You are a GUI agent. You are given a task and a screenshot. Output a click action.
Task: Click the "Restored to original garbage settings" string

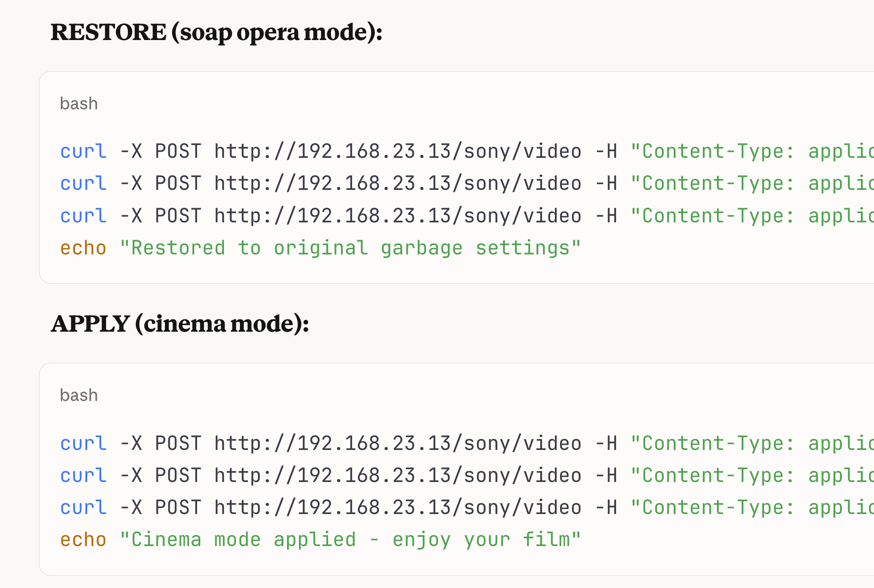(x=350, y=248)
